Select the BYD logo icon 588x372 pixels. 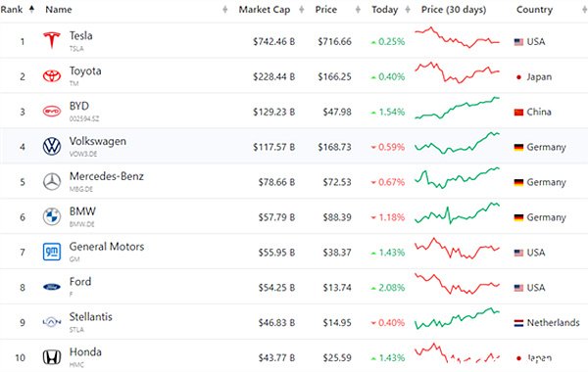(x=52, y=112)
